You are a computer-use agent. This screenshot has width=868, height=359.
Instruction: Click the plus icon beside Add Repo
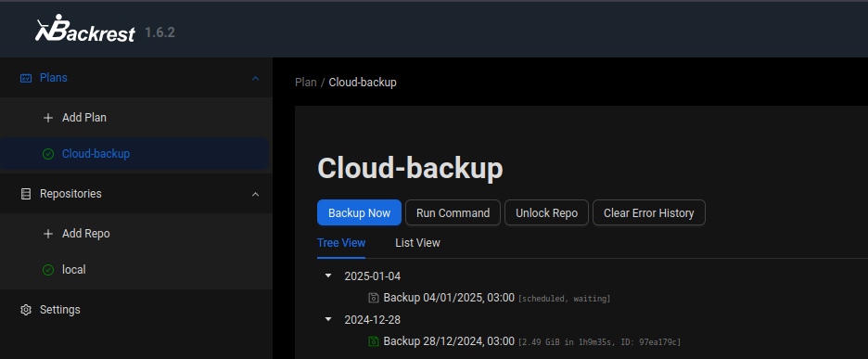(48, 234)
